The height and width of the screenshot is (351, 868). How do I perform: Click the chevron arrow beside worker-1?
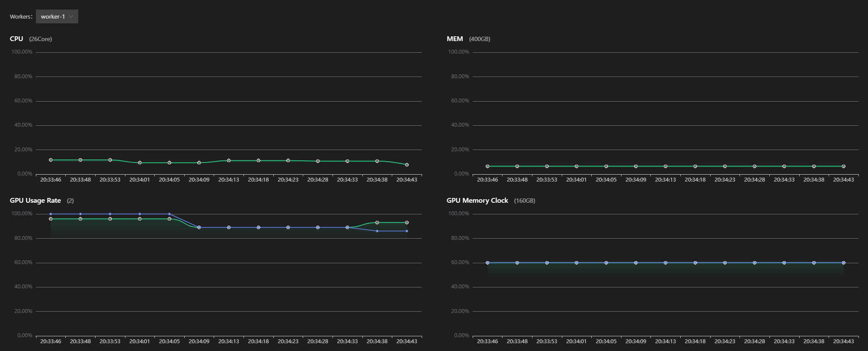click(x=71, y=16)
